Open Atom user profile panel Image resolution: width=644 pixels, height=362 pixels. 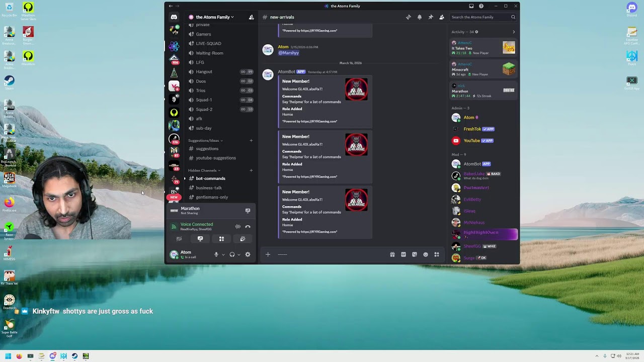click(x=190, y=254)
